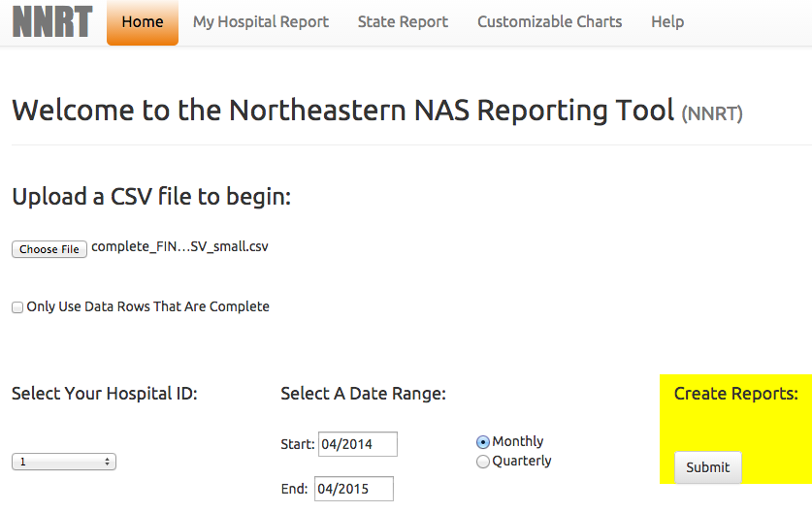This screenshot has width=812, height=512.
Task: Click the NNRT logo
Action: [52, 21]
